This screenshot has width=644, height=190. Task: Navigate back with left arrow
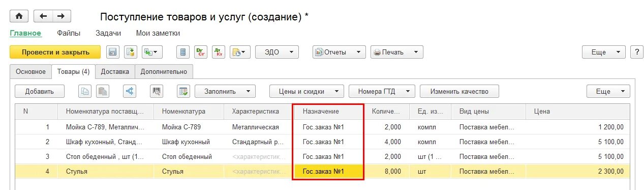pos(43,16)
